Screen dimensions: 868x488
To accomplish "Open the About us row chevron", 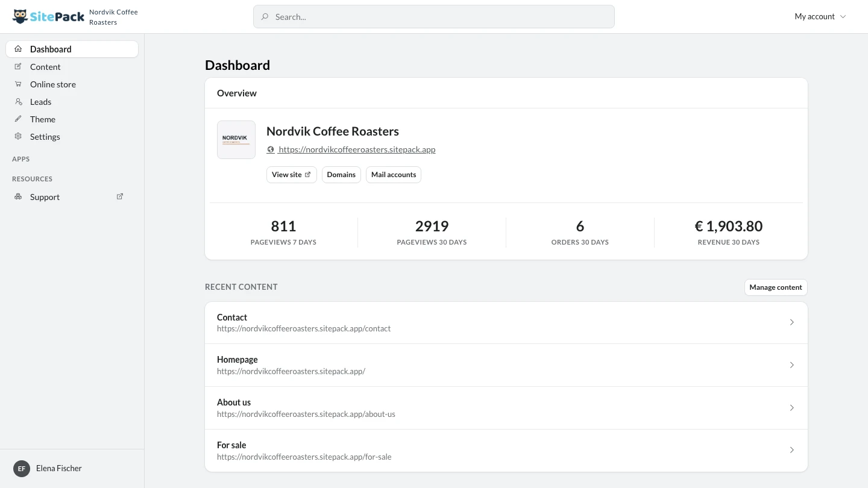I will (792, 408).
